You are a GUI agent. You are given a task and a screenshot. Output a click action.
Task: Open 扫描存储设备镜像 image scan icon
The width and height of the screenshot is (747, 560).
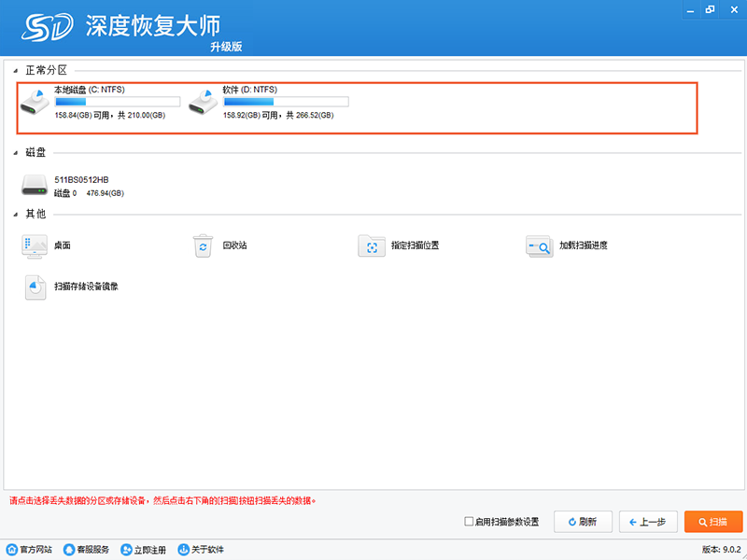(35, 287)
